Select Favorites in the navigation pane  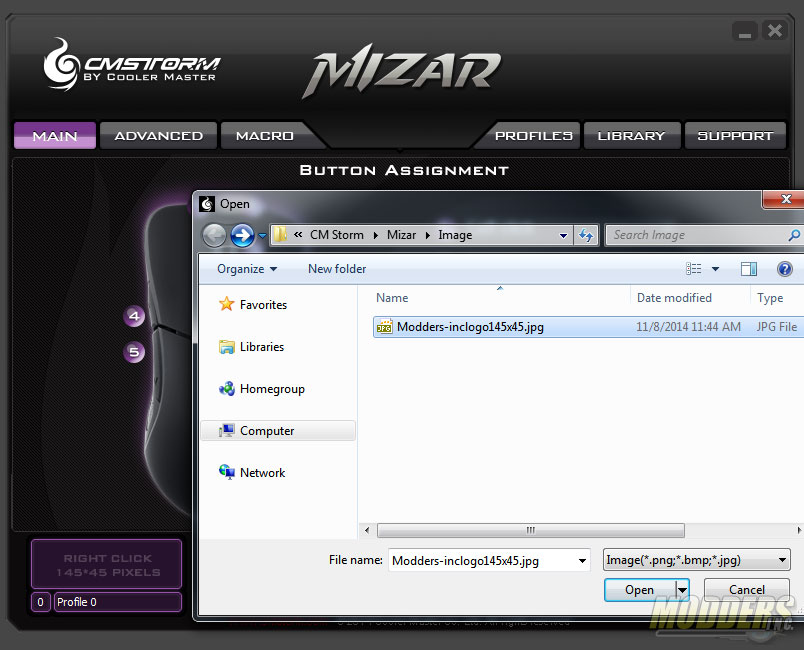coord(253,304)
